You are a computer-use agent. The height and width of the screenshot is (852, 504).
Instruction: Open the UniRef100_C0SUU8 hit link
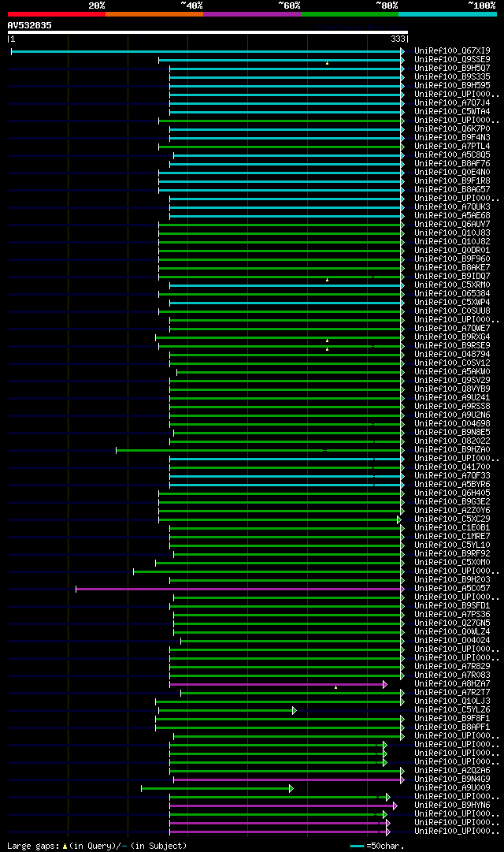452,312
